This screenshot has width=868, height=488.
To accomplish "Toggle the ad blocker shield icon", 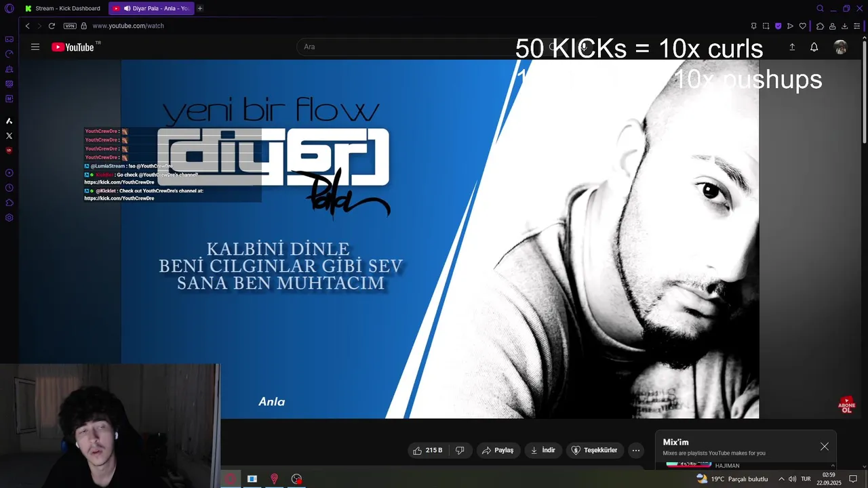I will click(x=778, y=26).
